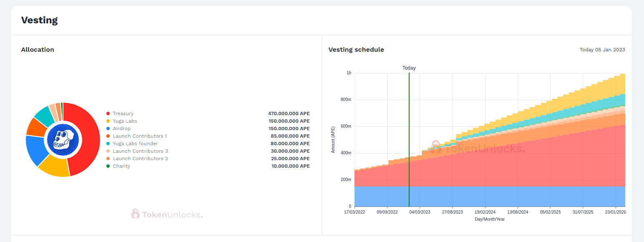Click the Amount (APE) axis title
The height and width of the screenshot is (242, 644).
click(x=333, y=140)
